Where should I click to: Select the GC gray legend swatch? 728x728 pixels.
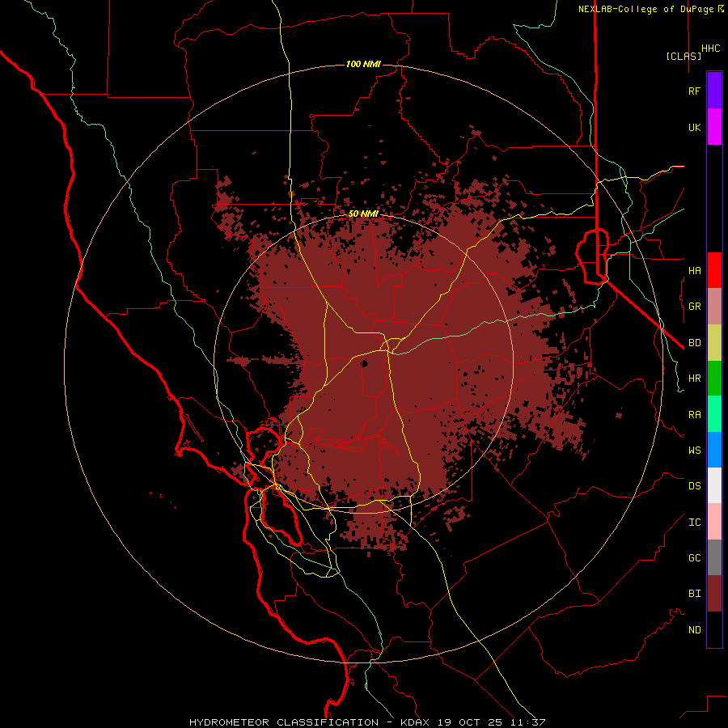pos(714,557)
